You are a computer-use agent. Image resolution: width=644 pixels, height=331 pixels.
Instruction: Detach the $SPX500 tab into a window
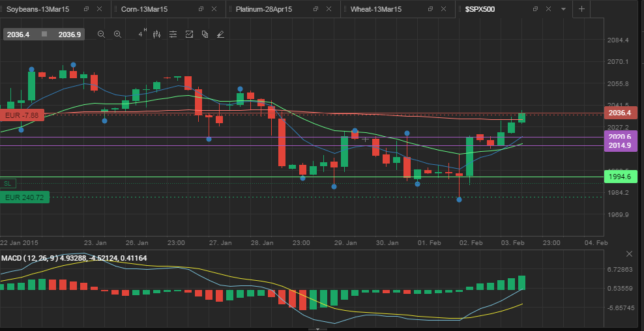(536, 9)
